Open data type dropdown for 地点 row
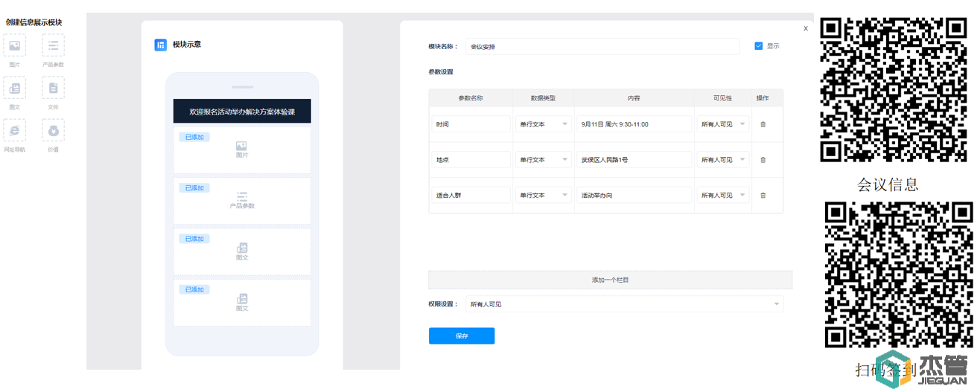Screen dimensions: 980x389 click(543, 160)
